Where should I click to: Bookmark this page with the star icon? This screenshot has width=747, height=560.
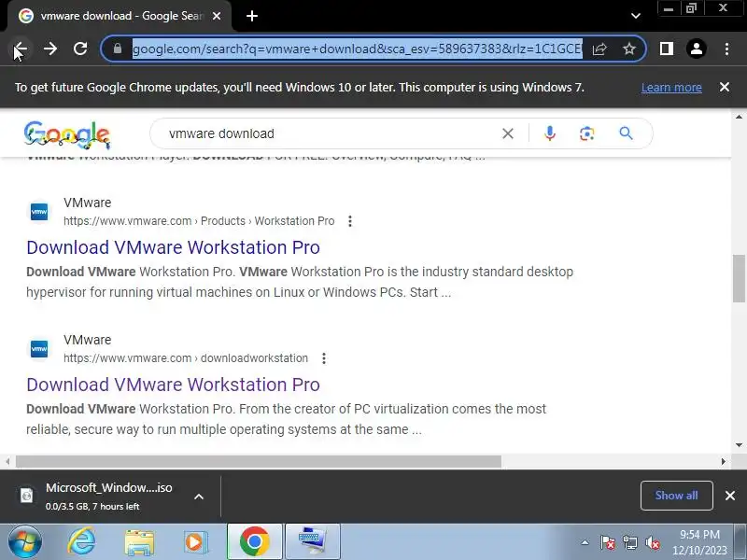click(x=628, y=49)
